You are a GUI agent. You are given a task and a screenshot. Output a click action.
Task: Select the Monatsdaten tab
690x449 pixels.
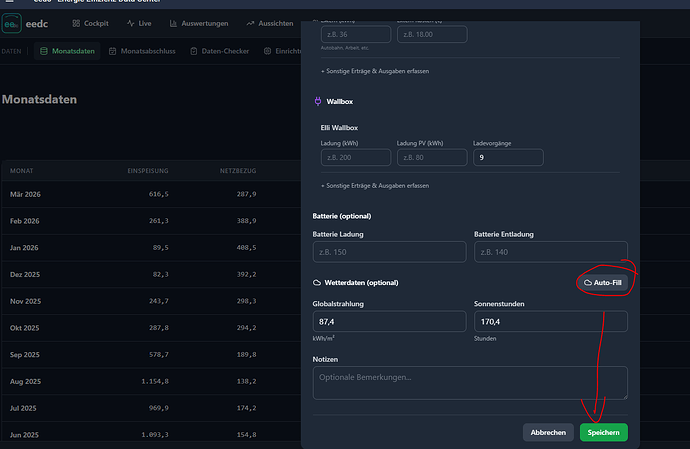(67, 51)
